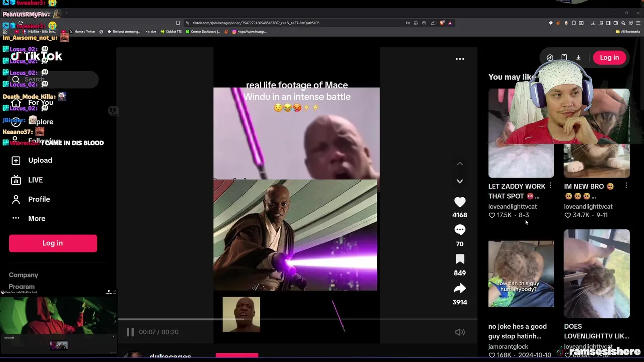Unmute the video with the speaker icon
The width and height of the screenshot is (644, 362).
(x=460, y=332)
